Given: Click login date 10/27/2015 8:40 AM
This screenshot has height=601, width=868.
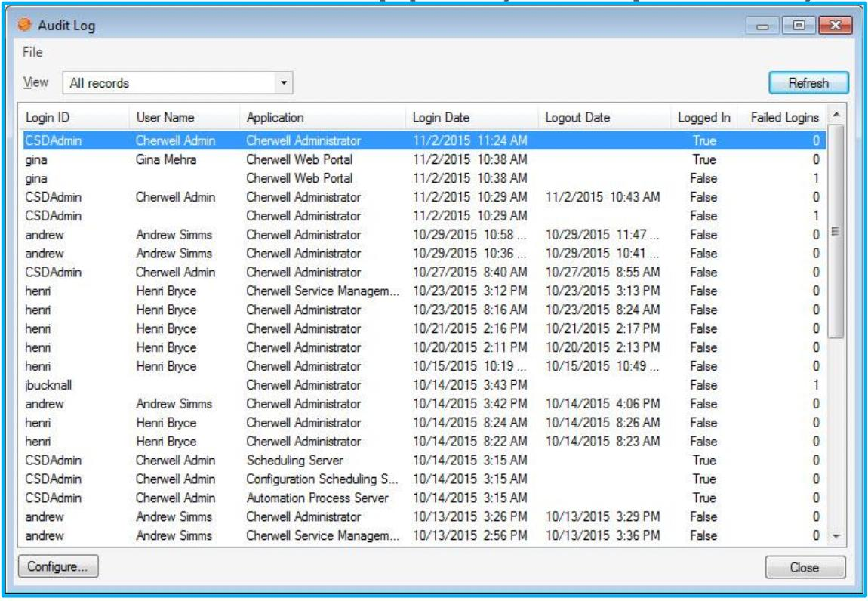Looking at the screenshot, I should 470,273.
